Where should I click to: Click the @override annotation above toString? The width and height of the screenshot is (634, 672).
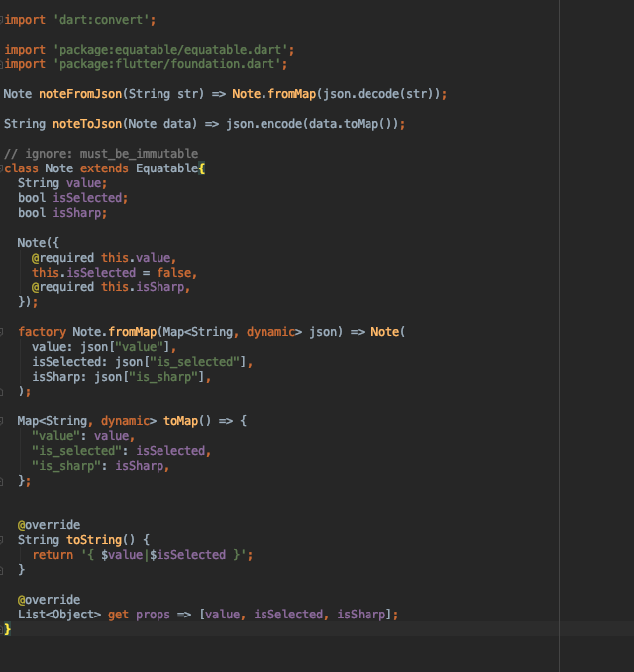click(x=49, y=525)
